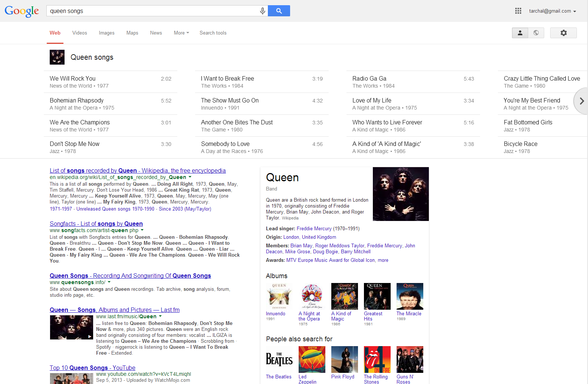Open Pink Floyd related search image
This screenshot has height=384, width=588.
345,359
